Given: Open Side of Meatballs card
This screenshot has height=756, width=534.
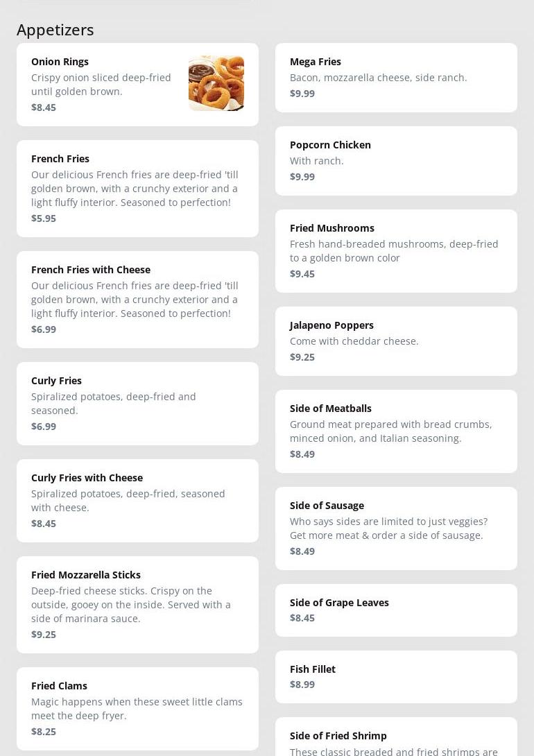Looking at the screenshot, I should [x=396, y=431].
